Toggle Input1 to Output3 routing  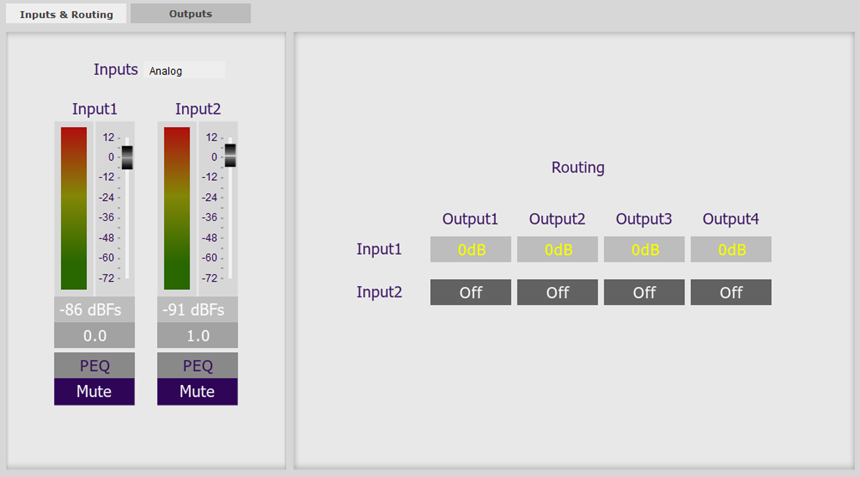tap(644, 249)
